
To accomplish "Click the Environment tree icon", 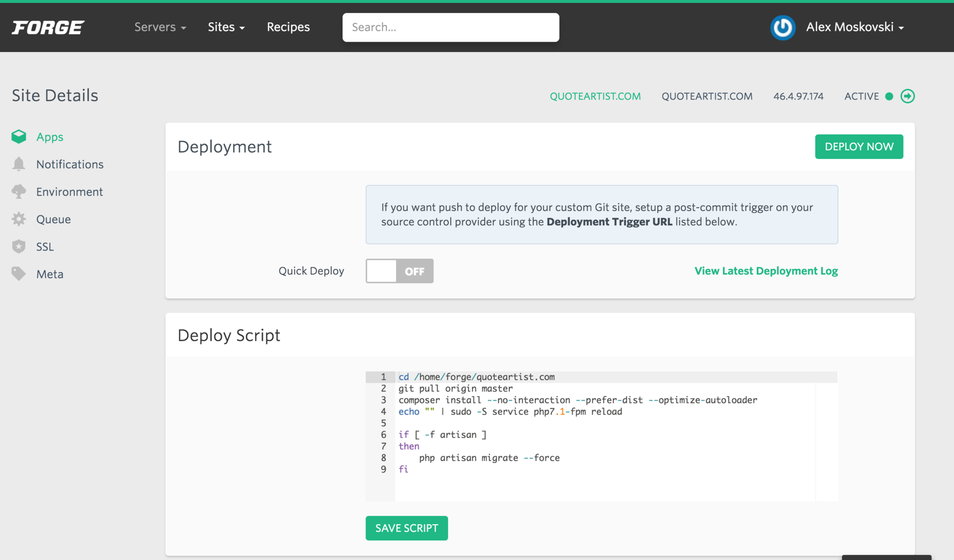I will [x=19, y=192].
